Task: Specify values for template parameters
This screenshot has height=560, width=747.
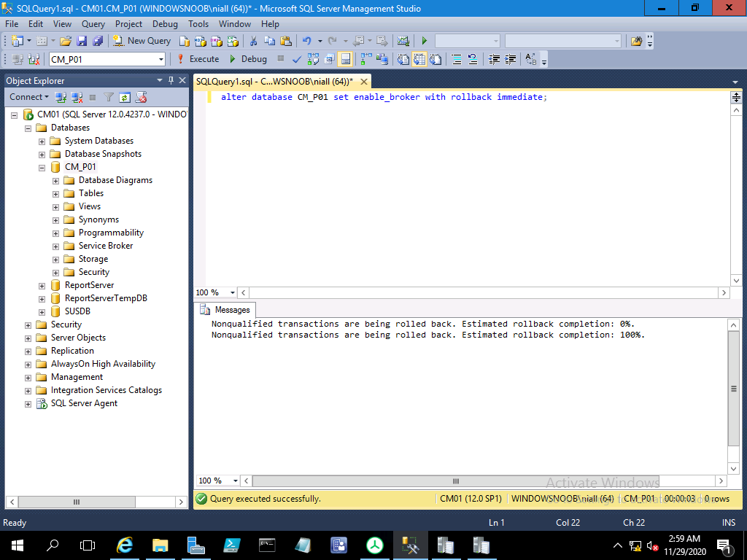Action: coord(531,59)
